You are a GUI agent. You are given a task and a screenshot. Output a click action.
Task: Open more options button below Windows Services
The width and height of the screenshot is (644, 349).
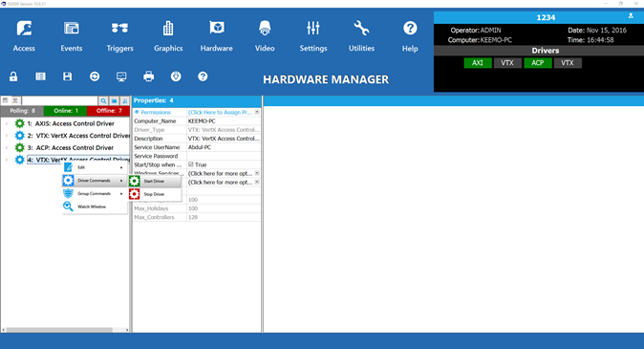pyautogui.click(x=257, y=182)
